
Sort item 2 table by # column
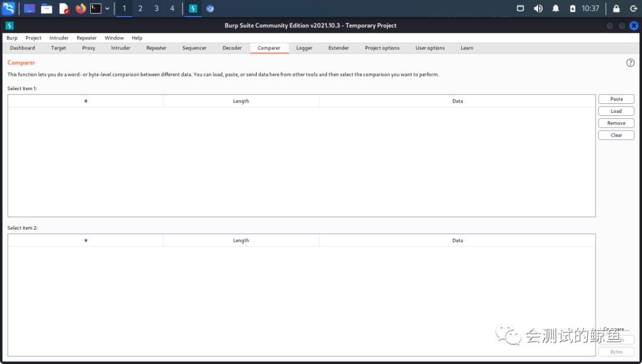tap(86, 240)
